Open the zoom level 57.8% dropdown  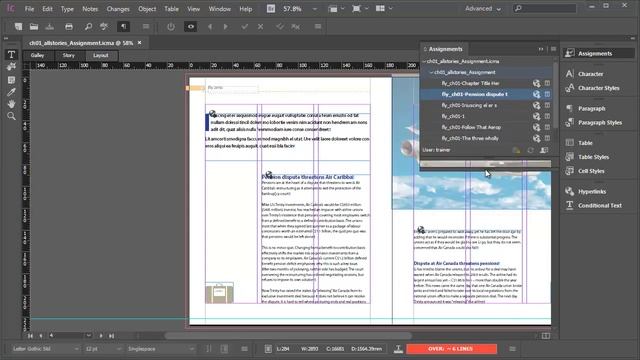pos(314,9)
